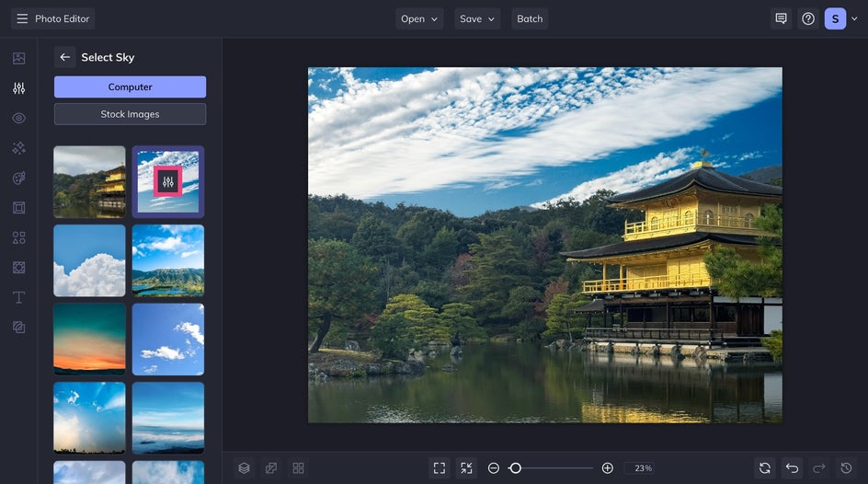The width and height of the screenshot is (868, 484).
Task: Click the Batch button
Action: [x=530, y=18]
